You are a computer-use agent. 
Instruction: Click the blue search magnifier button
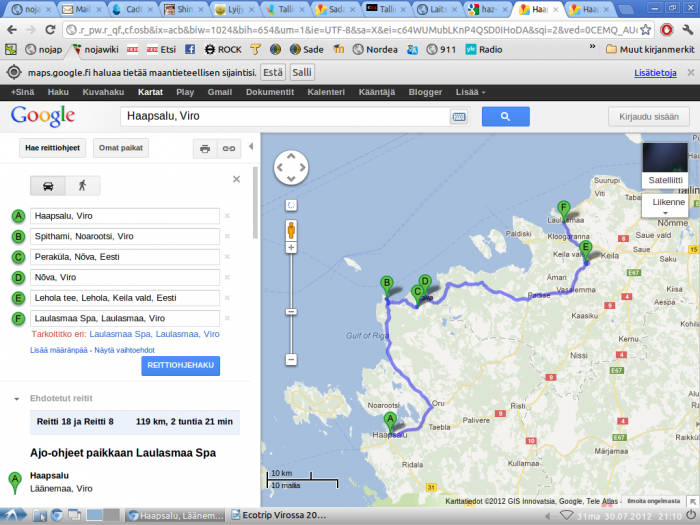pos(505,117)
